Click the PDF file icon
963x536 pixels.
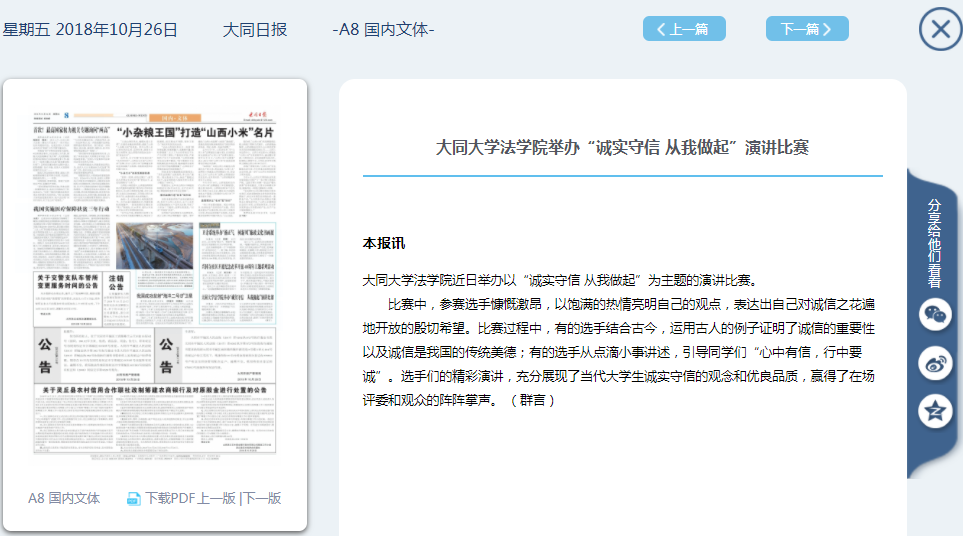(x=133, y=499)
